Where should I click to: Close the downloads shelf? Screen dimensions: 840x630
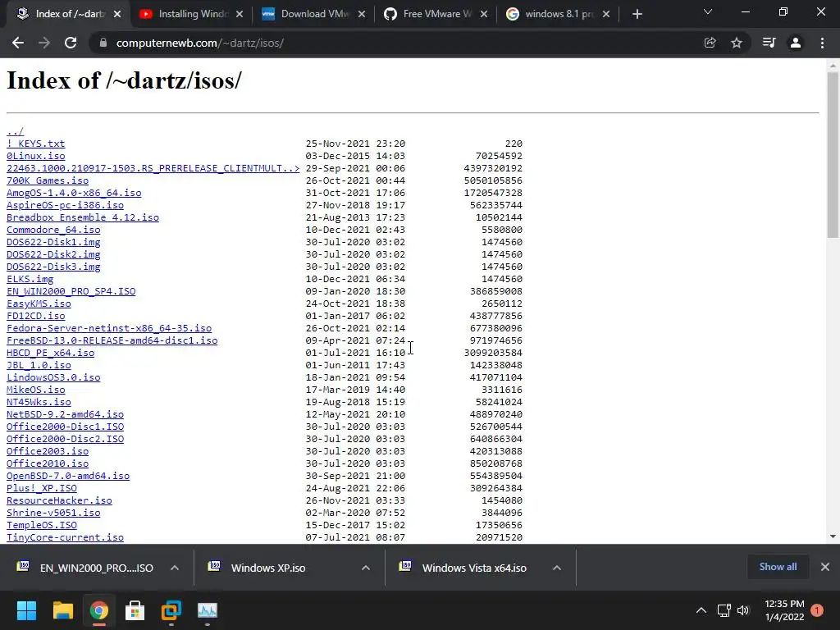coord(825,567)
